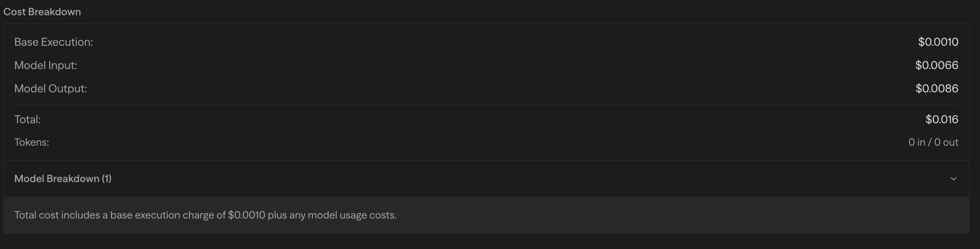Click "model usage costs" in footer note
This screenshot has width=980, height=249.
(x=351, y=215)
